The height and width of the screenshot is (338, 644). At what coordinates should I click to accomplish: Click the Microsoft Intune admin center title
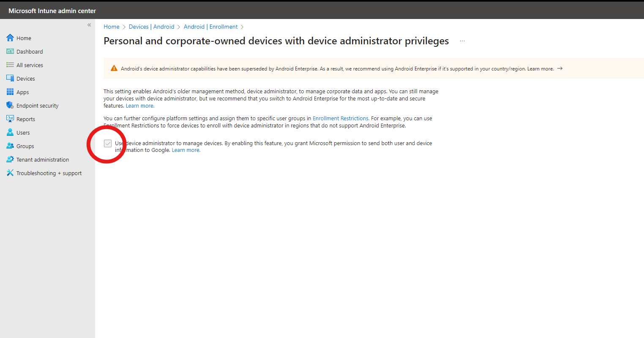52,11
